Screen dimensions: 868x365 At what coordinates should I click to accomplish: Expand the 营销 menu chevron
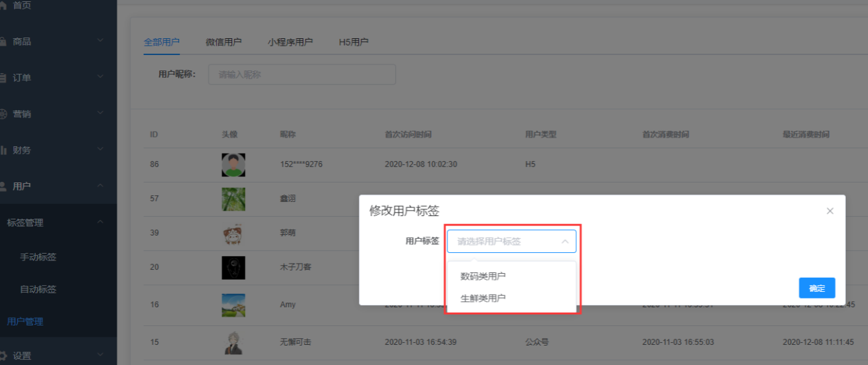101,113
